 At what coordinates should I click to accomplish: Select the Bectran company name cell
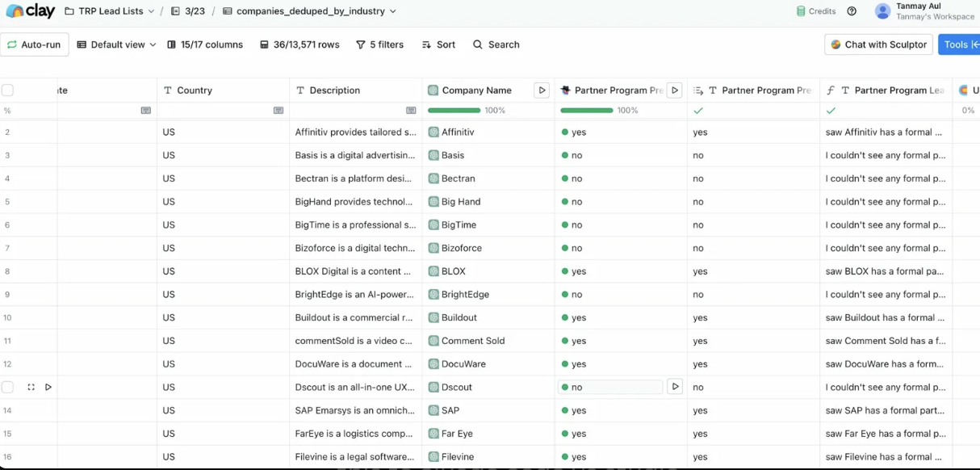click(488, 178)
